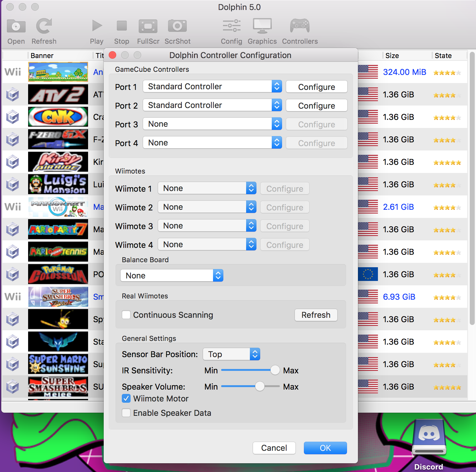Select the Mario Party 7 banner

pos(58,229)
